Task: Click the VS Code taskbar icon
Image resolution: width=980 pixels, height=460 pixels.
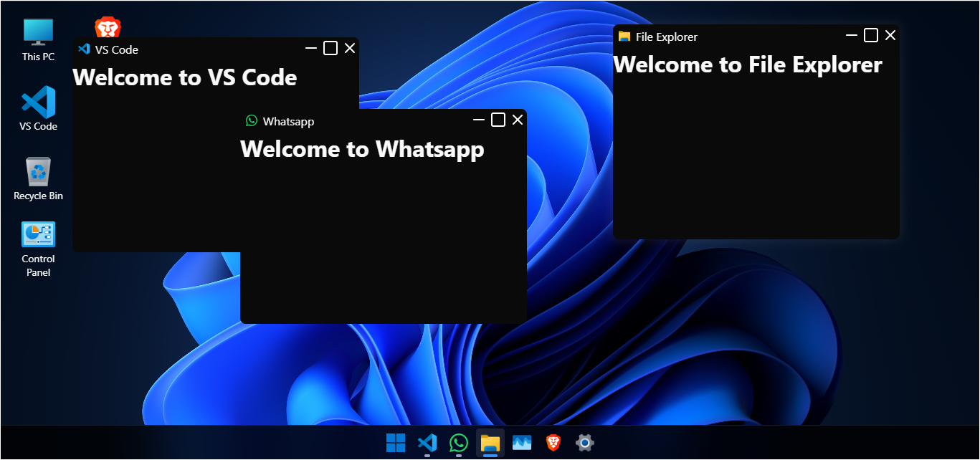Action: pyautogui.click(x=427, y=443)
